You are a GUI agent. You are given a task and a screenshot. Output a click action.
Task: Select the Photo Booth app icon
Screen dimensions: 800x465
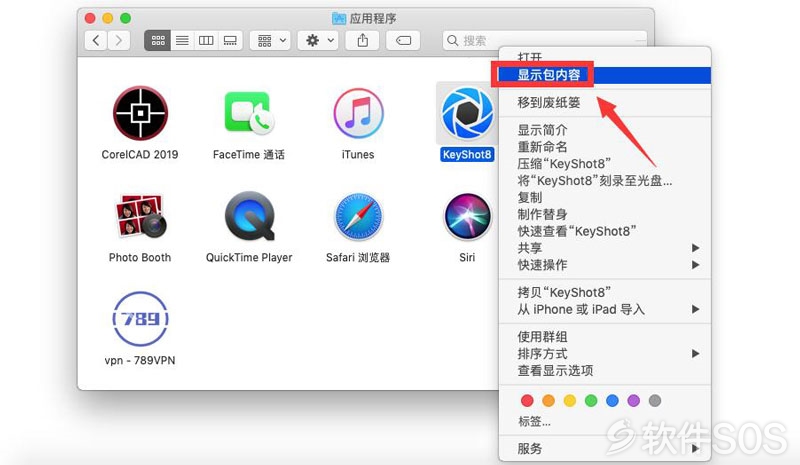pos(140,216)
